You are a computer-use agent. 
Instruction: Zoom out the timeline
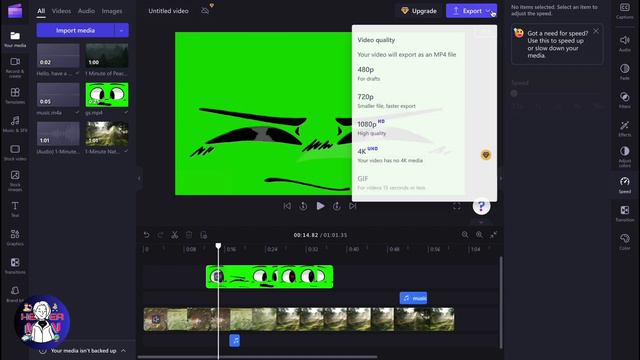coord(465,235)
